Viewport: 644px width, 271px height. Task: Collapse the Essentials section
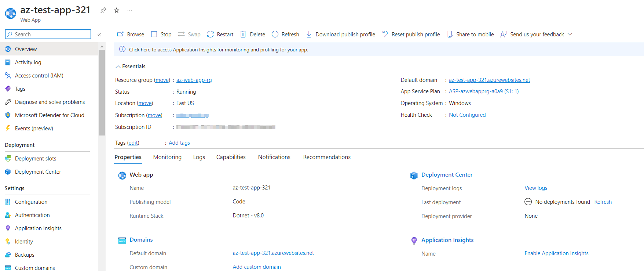coord(131,66)
